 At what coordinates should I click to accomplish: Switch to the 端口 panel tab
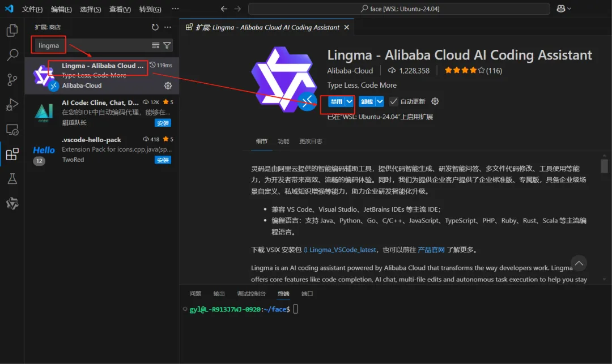(x=307, y=293)
